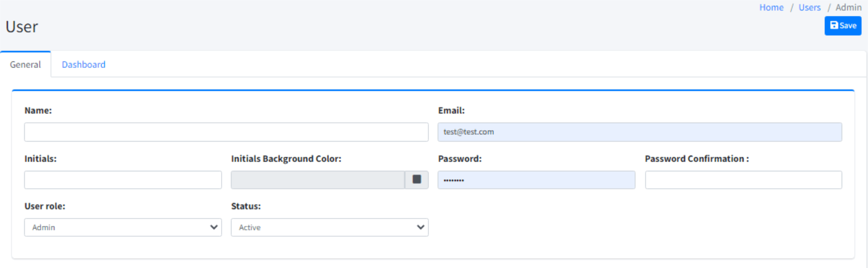Switch to the Dashboard tab

point(84,64)
